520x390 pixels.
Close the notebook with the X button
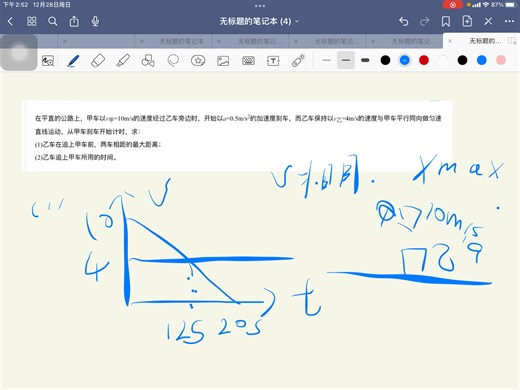(488, 22)
